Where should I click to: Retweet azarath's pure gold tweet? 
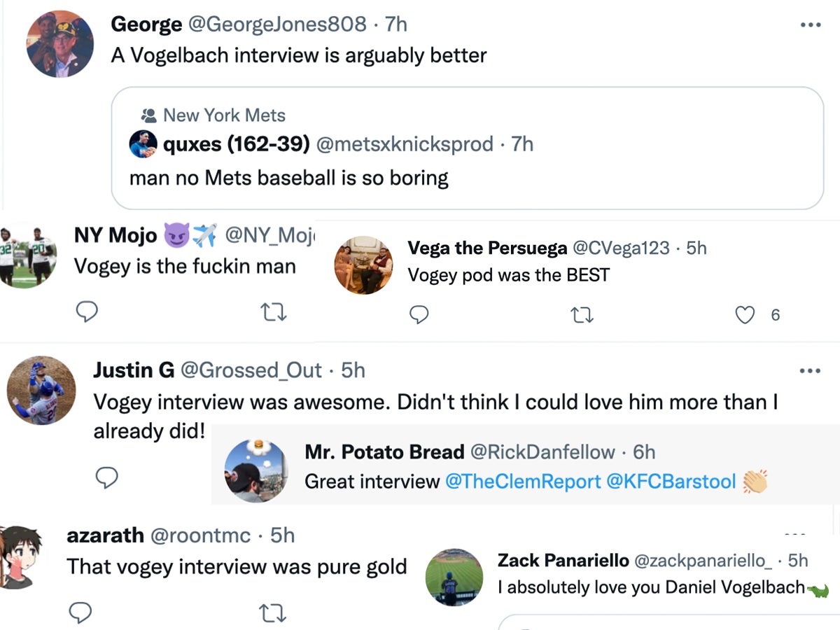coord(272,612)
